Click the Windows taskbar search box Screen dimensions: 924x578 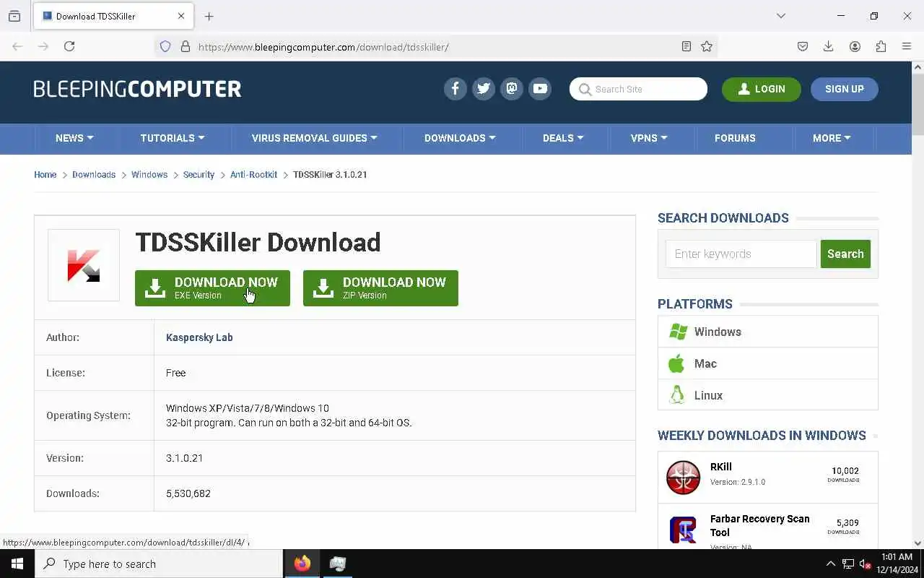point(159,564)
